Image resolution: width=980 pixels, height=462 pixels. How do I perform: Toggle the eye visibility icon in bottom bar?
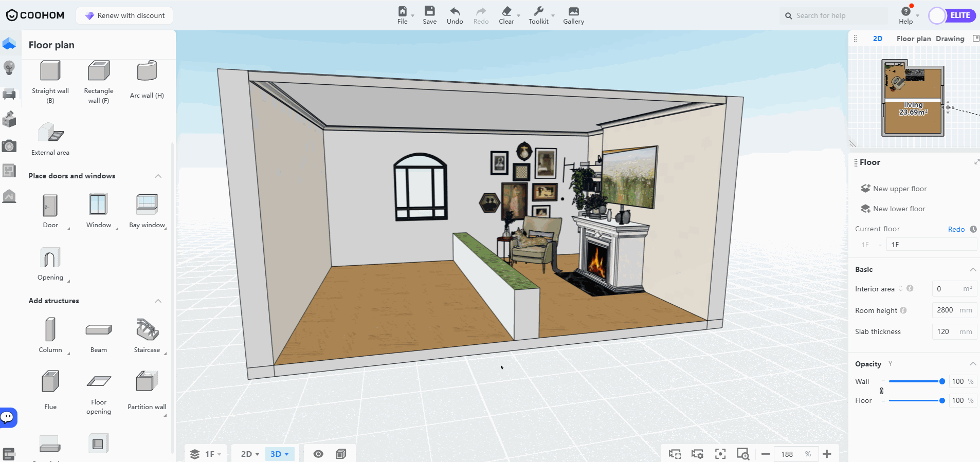318,454
